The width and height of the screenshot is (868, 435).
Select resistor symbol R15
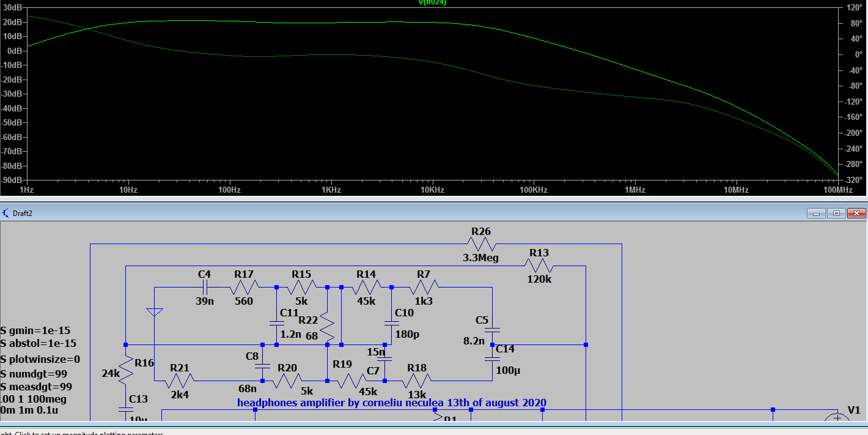pyautogui.click(x=302, y=287)
